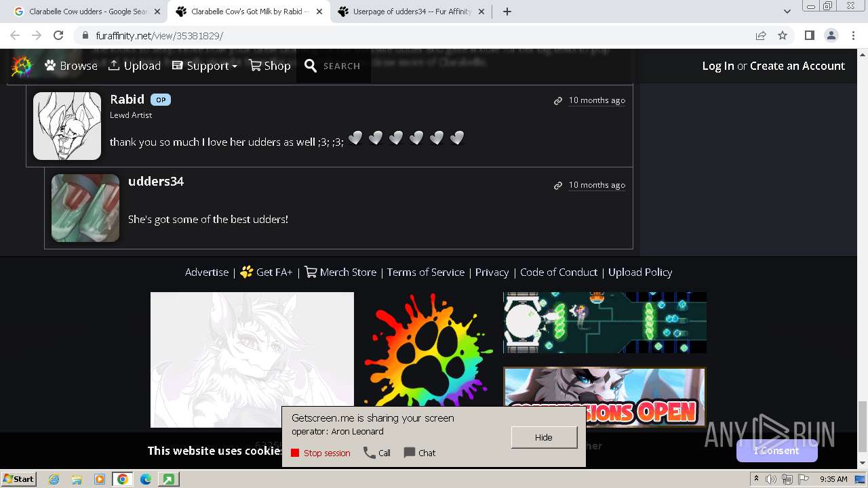Close the Google Search tab
The width and height of the screenshot is (868, 488).
[157, 12]
